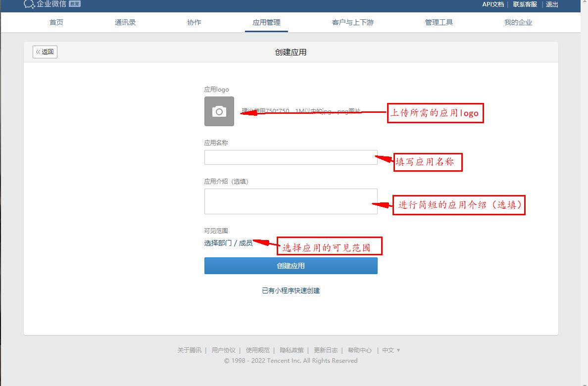Viewport: 588px width, 386px height.
Task: Click the WeChat Work logo icon
Action: pos(29,4)
